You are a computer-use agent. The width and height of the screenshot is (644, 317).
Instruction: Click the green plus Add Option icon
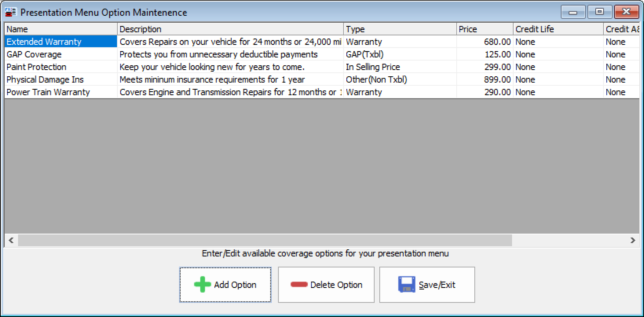pos(202,284)
